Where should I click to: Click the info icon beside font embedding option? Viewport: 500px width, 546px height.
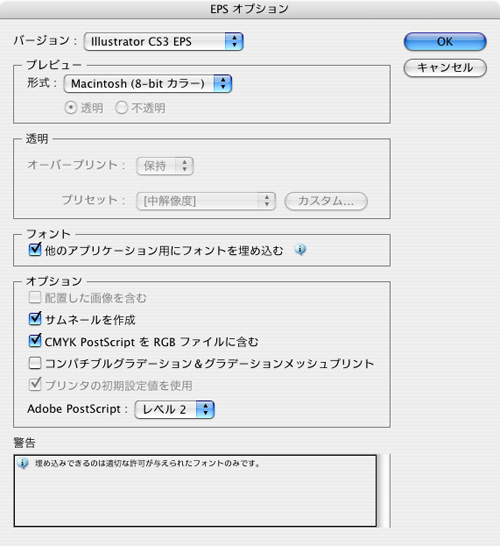[300, 249]
